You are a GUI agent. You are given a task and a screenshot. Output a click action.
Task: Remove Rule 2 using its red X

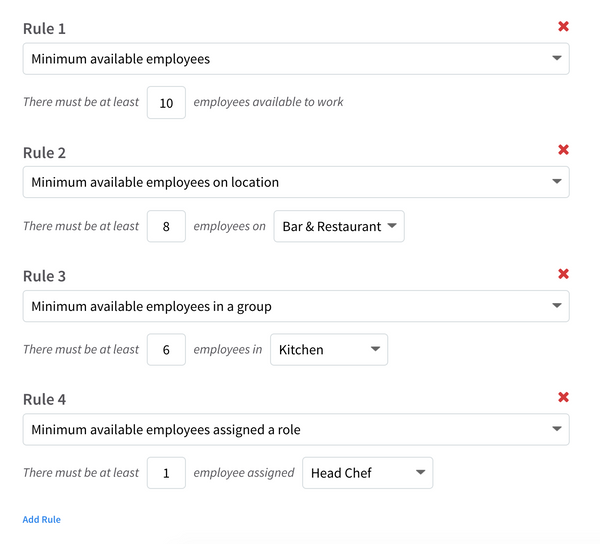click(x=563, y=150)
